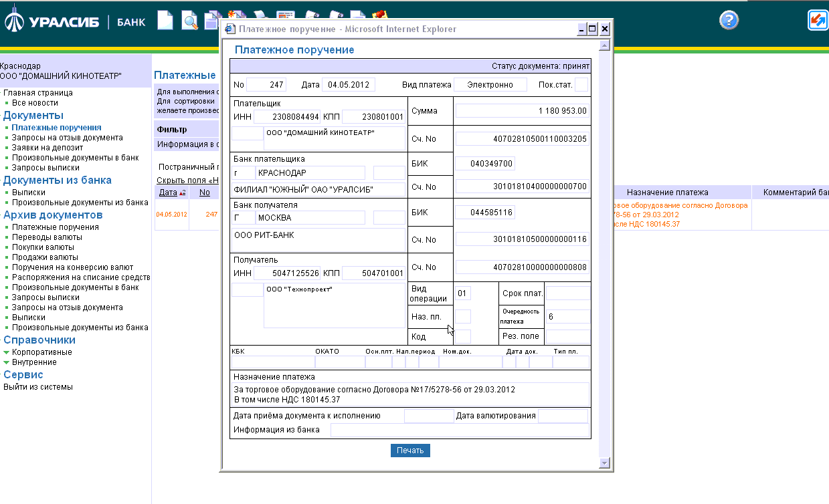Open Запросы выписки under Документы
829x504 pixels.
(45, 168)
